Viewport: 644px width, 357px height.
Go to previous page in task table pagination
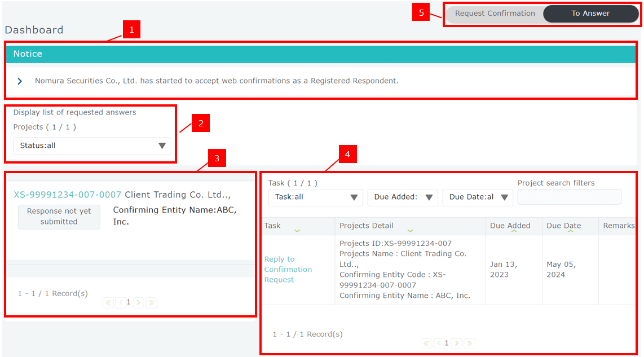pos(438,343)
